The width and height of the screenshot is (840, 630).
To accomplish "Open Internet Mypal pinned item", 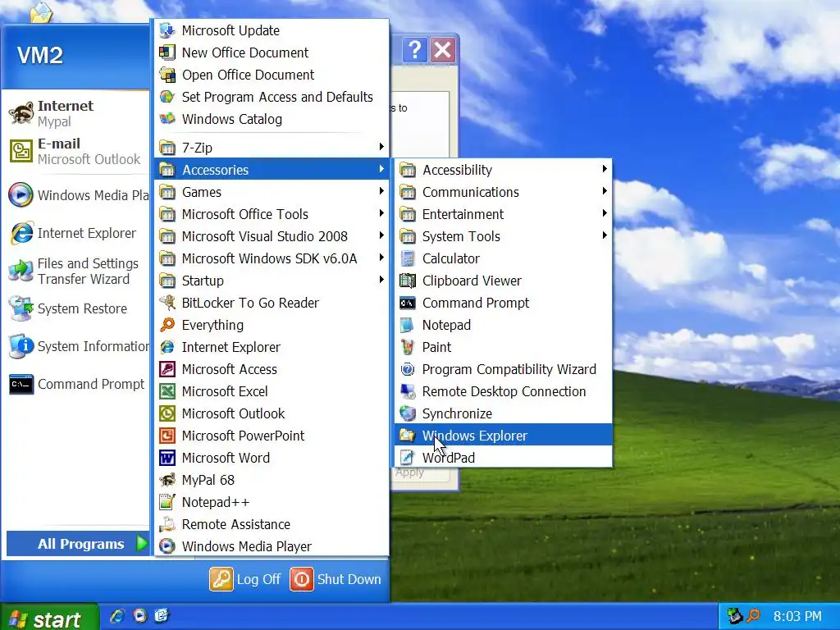I will [x=76, y=113].
